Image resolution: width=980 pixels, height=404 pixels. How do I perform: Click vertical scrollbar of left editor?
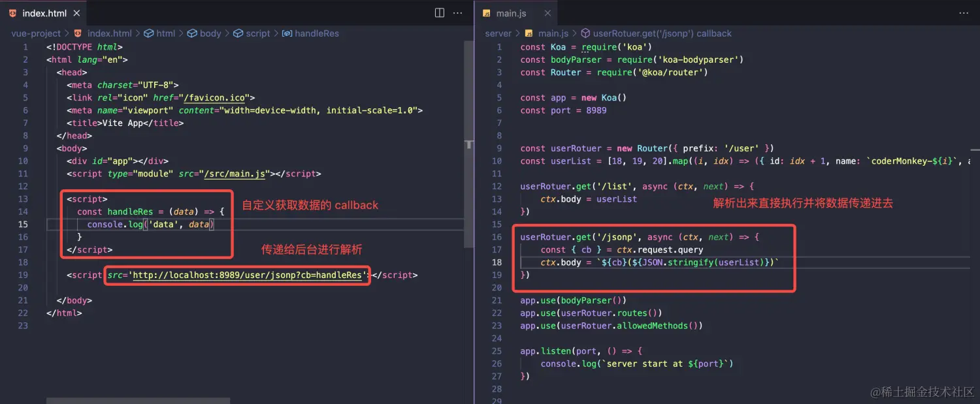[468, 144]
